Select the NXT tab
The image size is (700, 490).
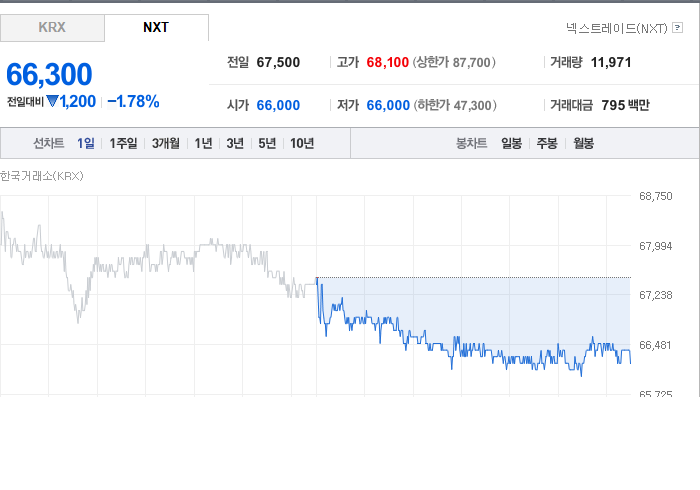(156, 28)
